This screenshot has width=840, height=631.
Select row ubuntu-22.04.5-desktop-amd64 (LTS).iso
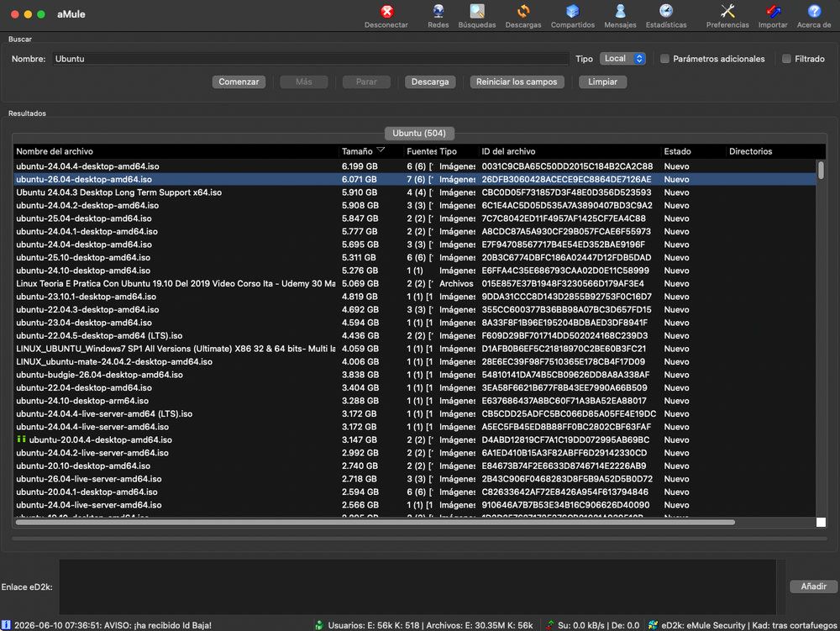coord(415,336)
